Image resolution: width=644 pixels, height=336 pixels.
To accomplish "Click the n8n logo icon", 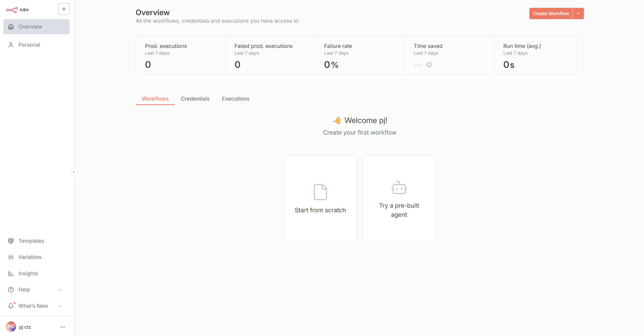I will click(x=12, y=10).
